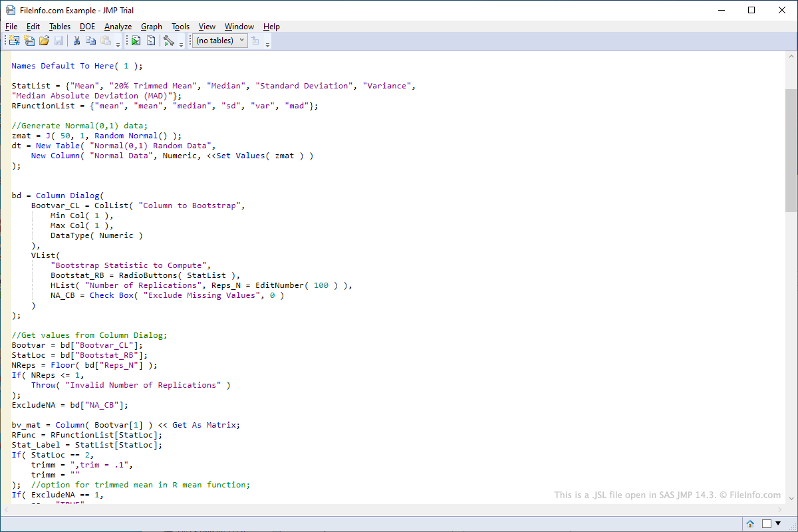Screen dimensions: 798x532
Task: Click the "Bootstrap Statistic to Compute" string
Action: (130, 265)
